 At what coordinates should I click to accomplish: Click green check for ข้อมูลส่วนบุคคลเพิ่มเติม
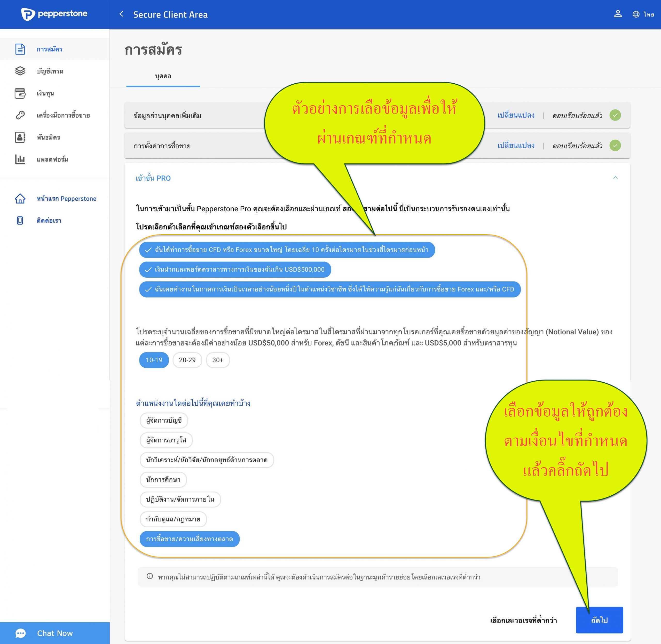pyautogui.click(x=615, y=115)
